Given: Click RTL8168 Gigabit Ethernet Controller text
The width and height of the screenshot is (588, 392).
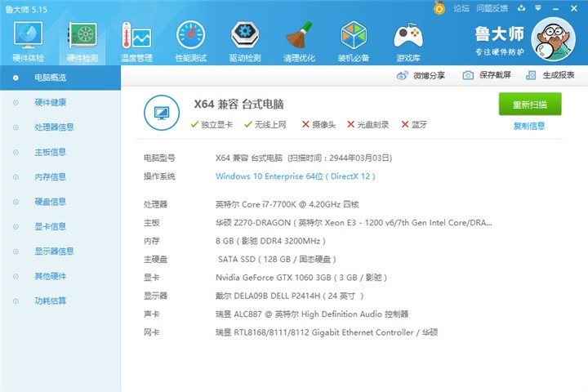Looking at the screenshot, I should [x=327, y=332].
